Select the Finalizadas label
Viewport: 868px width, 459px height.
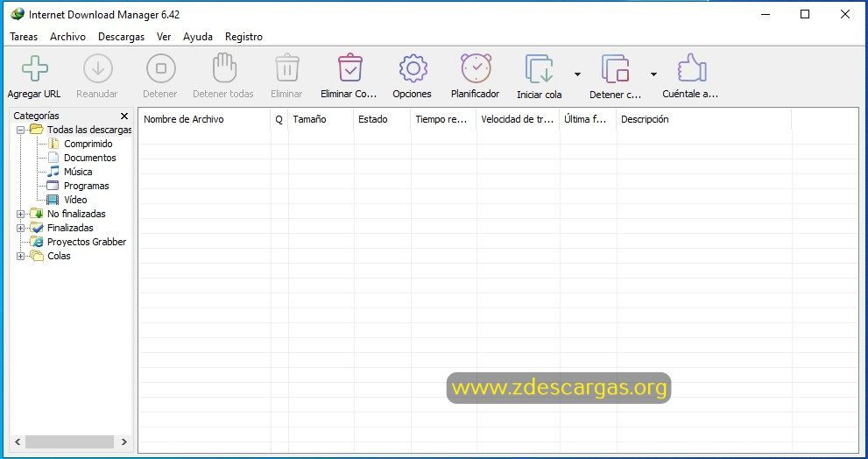pyautogui.click(x=70, y=228)
